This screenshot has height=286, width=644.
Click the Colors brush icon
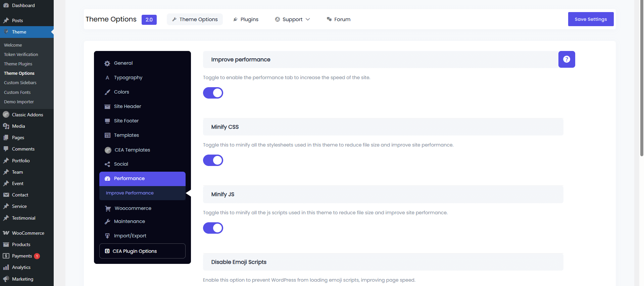pos(107,92)
